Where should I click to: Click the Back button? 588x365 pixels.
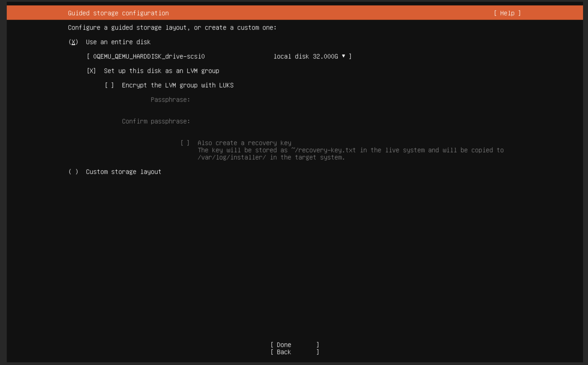(x=295, y=352)
